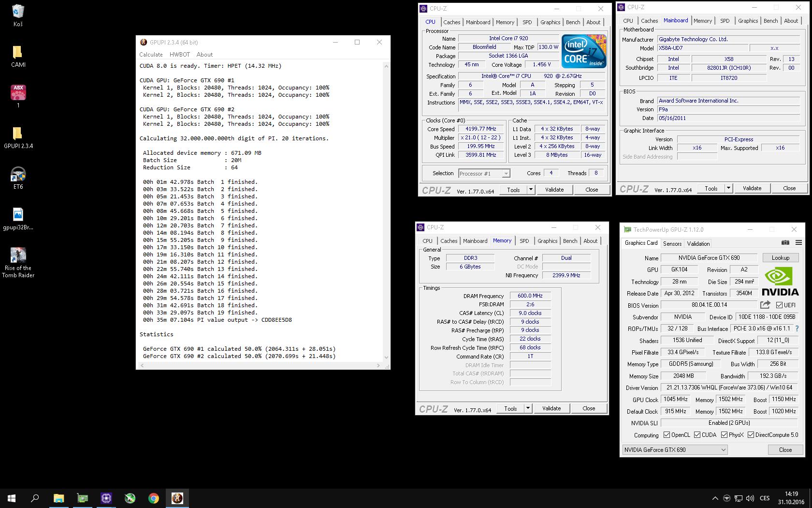Image resolution: width=812 pixels, height=508 pixels.
Task: Click Close button in CPU-Z Memory window
Action: point(588,408)
